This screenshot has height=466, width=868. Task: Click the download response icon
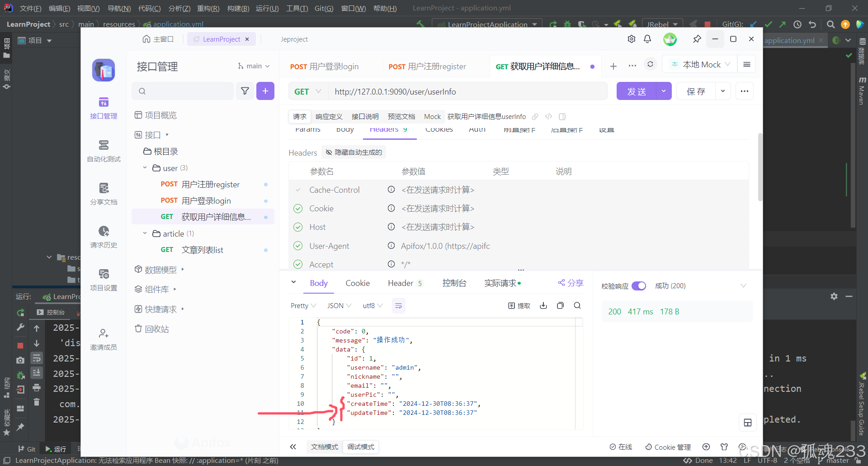[543, 305]
